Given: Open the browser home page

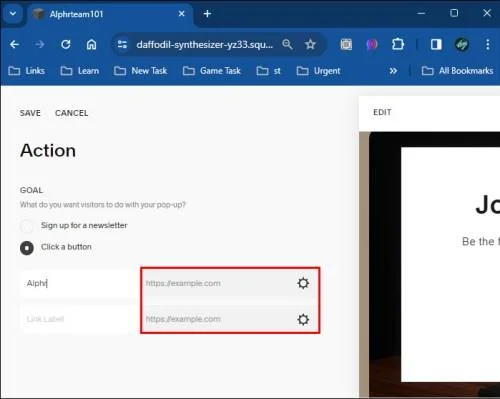Looking at the screenshot, I should [91, 44].
